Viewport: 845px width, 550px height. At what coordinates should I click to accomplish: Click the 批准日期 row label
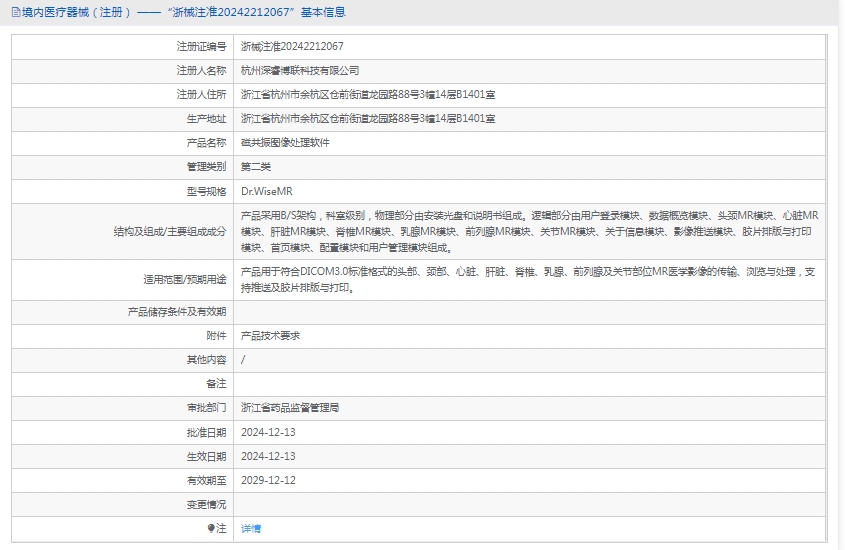coord(206,432)
